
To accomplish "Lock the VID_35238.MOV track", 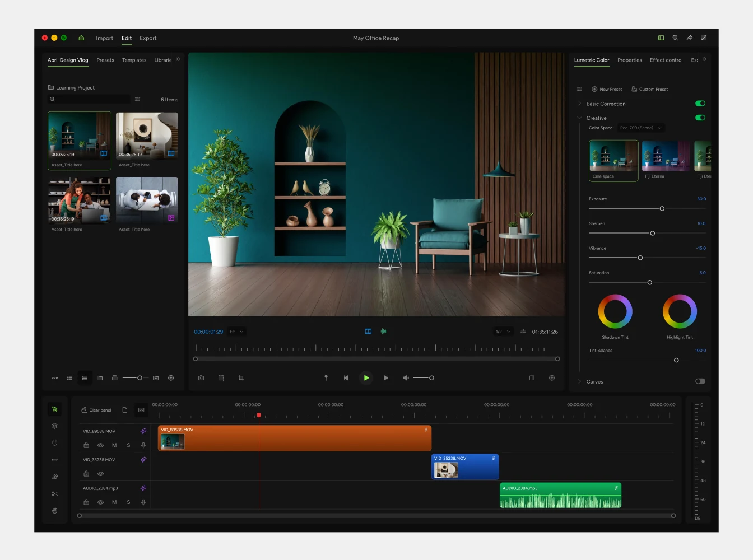I will click(x=86, y=474).
